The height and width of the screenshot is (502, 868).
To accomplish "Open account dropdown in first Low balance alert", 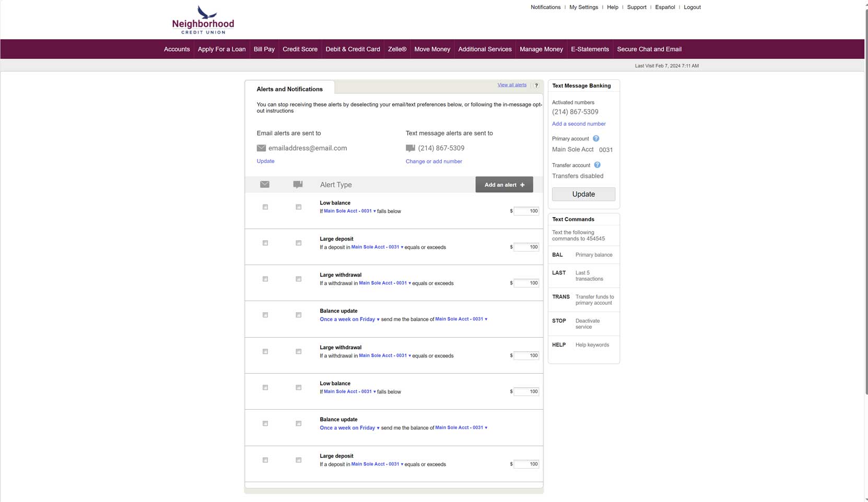I will (x=349, y=211).
